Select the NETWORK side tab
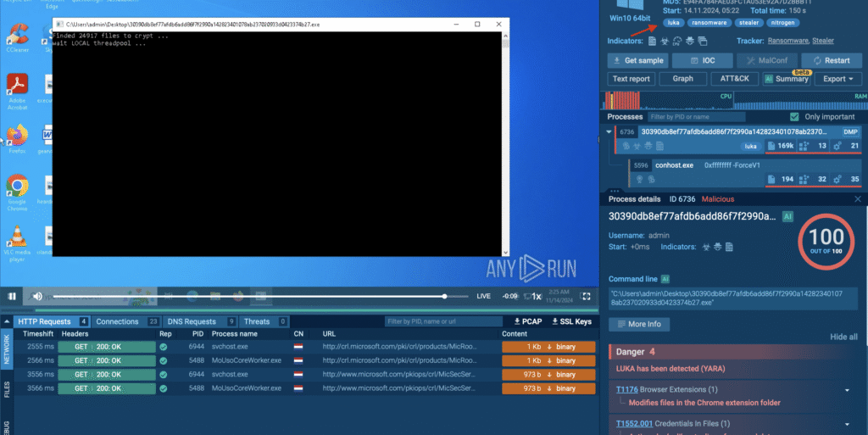This screenshot has width=868, height=435. coord(7,349)
